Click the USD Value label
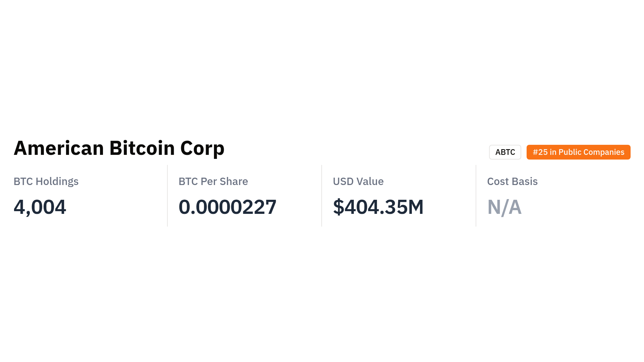 tap(358, 181)
